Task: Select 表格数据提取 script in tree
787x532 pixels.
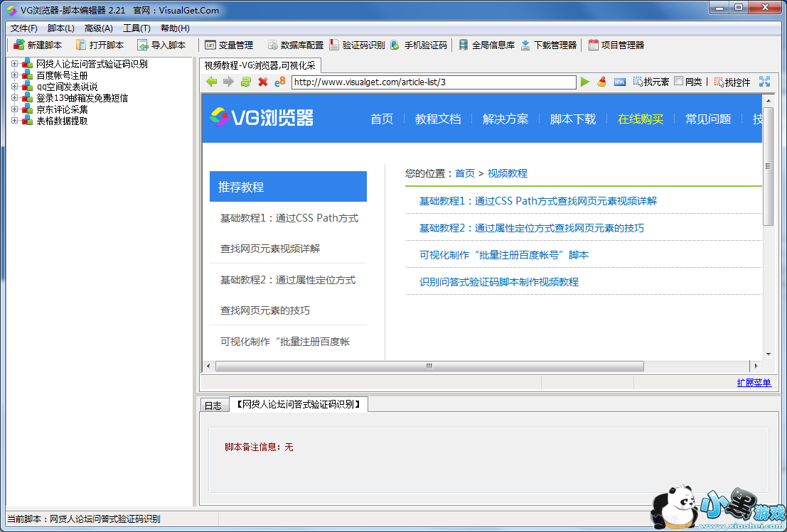Action: coord(62,120)
